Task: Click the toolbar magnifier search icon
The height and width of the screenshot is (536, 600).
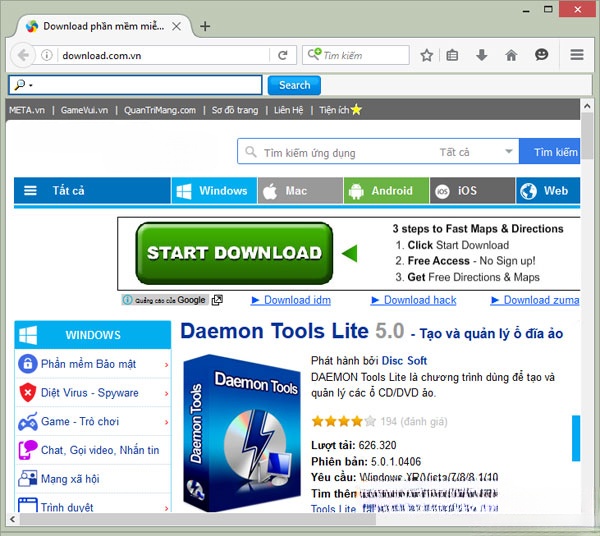Action: 20,85
